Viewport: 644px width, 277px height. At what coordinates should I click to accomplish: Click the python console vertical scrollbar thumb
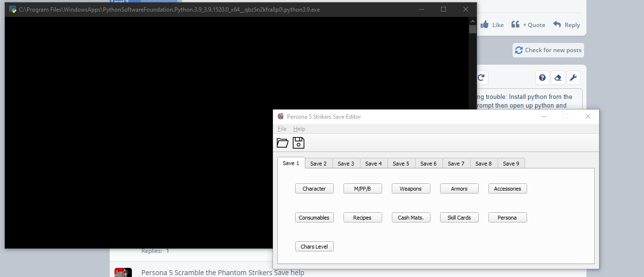[472, 29]
